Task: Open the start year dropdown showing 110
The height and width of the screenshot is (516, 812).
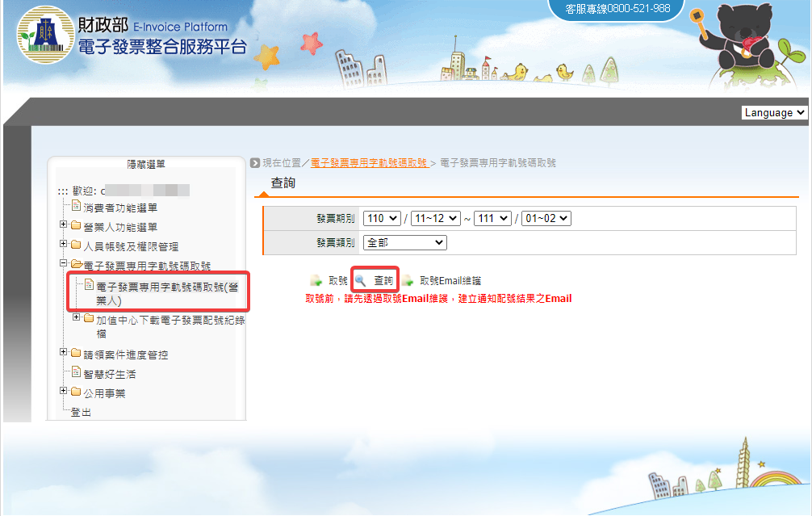Action: click(382, 219)
